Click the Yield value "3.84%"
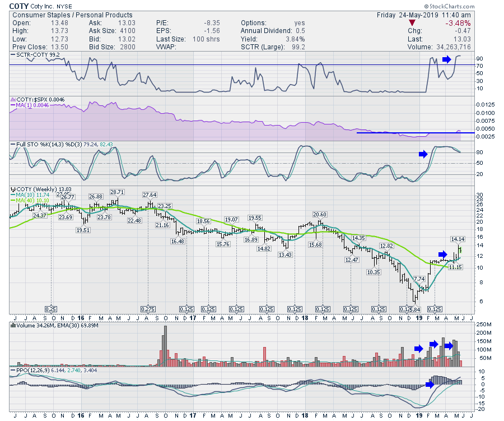Screen dimensions: 504x421 click(x=295, y=39)
